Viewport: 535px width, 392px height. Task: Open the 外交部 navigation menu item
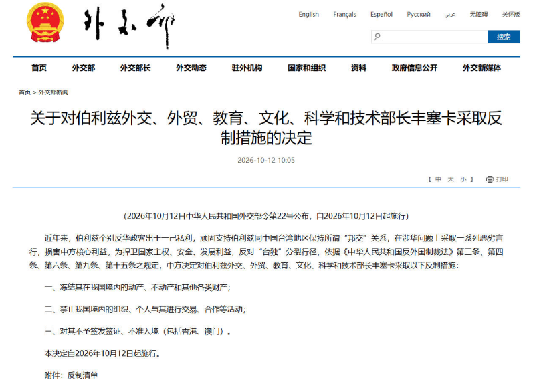84,68
